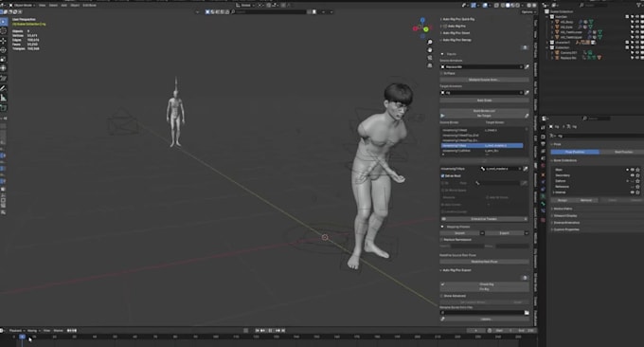Enable the Show Advanced checkbox
This screenshot has width=644, height=347.
[x=442, y=296]
